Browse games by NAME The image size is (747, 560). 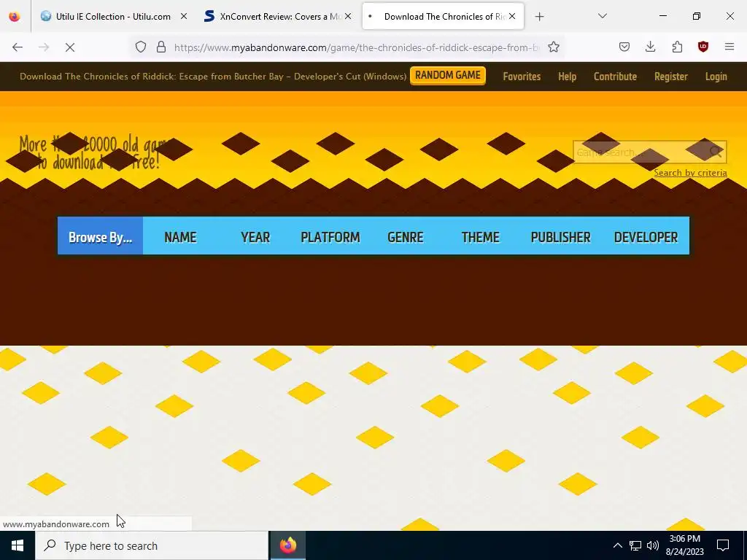(x=180, y=237)
